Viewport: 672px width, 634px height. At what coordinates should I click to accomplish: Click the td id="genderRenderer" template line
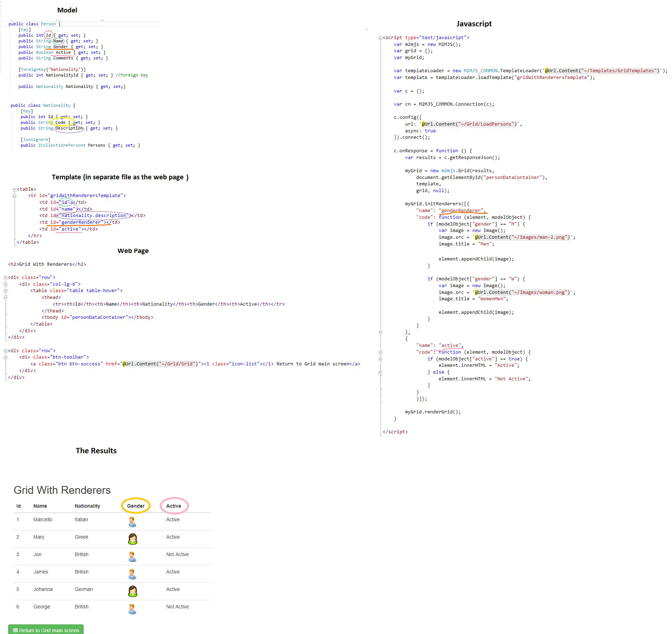click(x=80, y=222)
